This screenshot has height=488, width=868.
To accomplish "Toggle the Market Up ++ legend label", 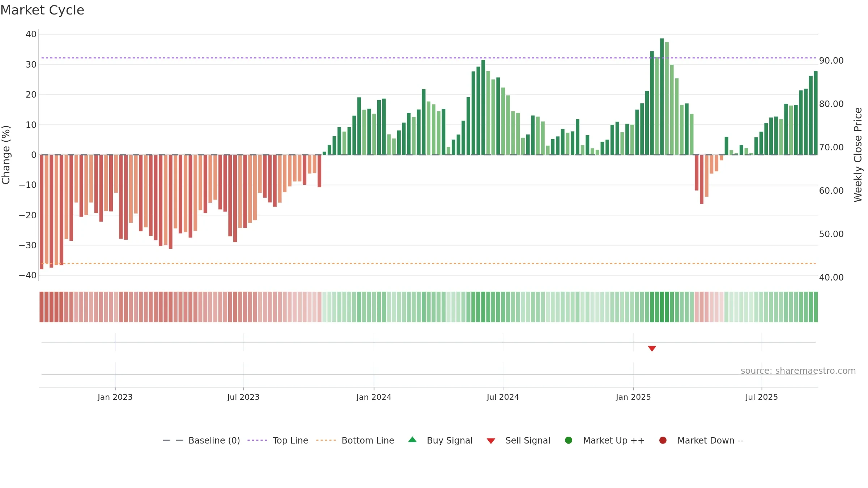I will [614, 440].
